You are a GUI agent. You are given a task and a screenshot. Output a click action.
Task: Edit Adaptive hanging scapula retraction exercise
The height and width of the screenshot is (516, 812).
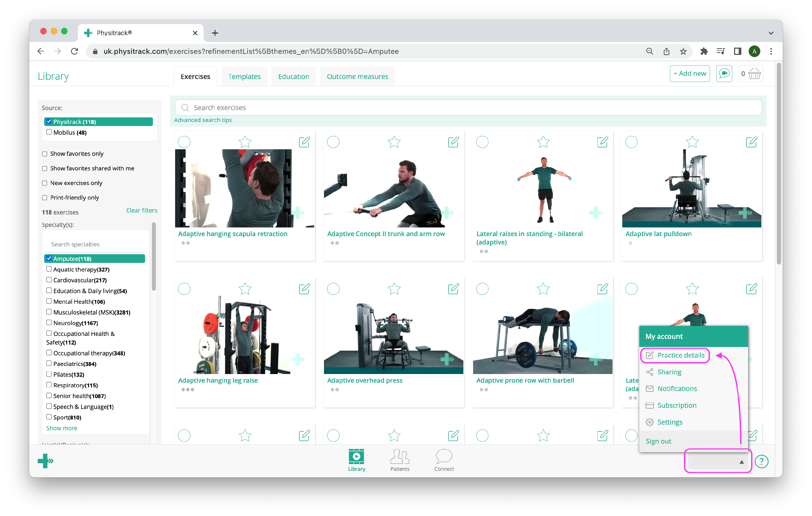click(x=304, y=142)
